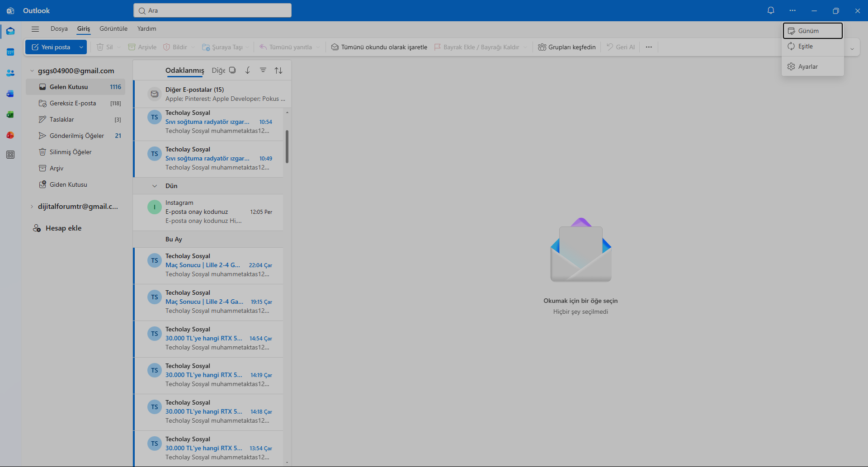Launch Excel from the left app bar
The width and height of the screenshot is (868, 467).
[x=10, y=114]
